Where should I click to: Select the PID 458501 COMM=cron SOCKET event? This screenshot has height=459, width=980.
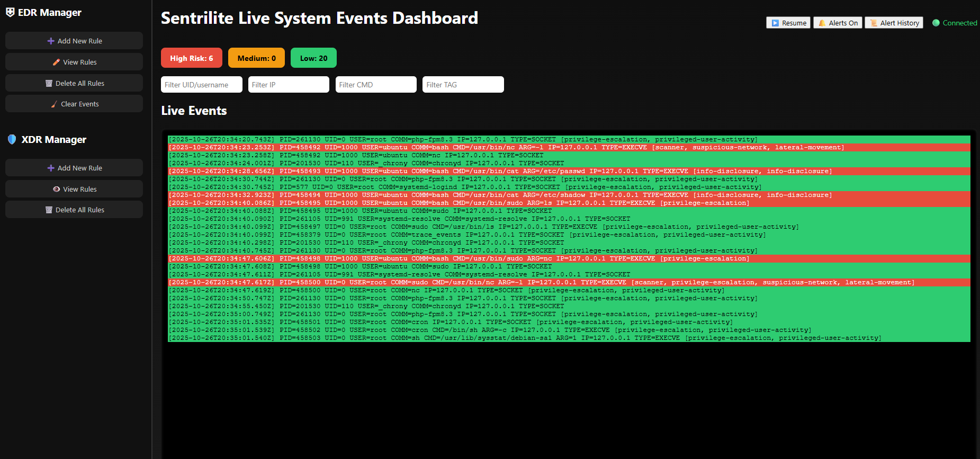pos(569,322)
